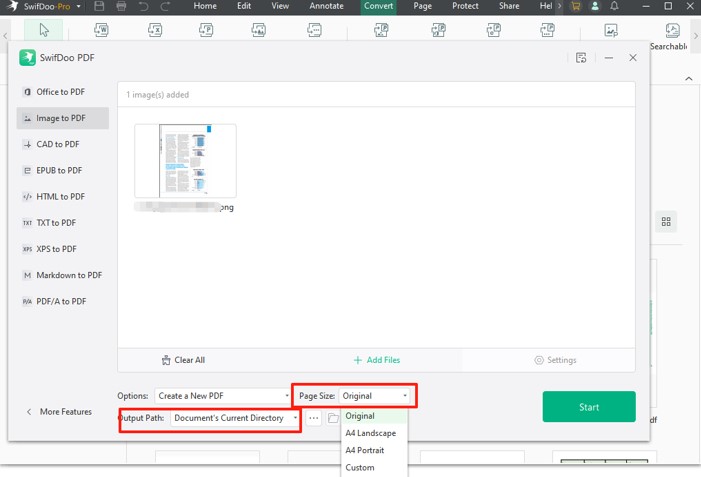The image size is (701, 477).
Task: Open the Page menu tab
Action: tap(422, 6)
